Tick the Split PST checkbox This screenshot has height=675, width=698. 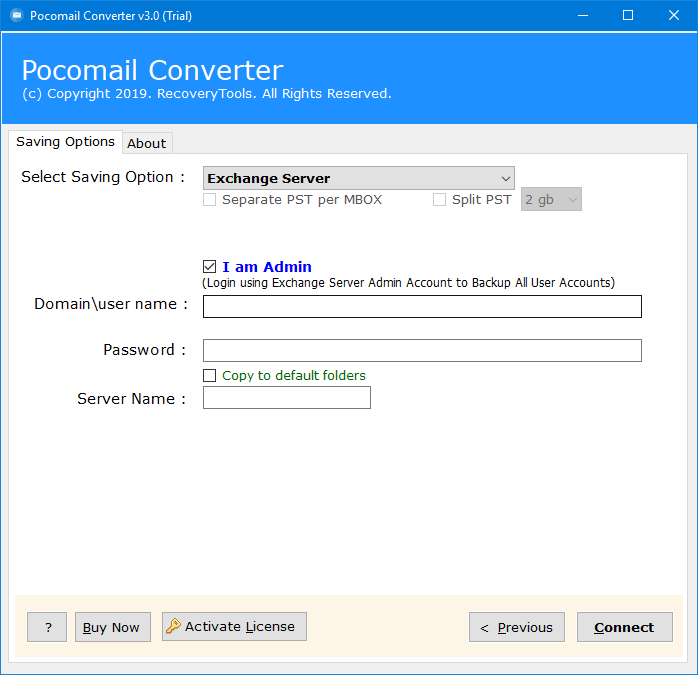tap(439, 199)
